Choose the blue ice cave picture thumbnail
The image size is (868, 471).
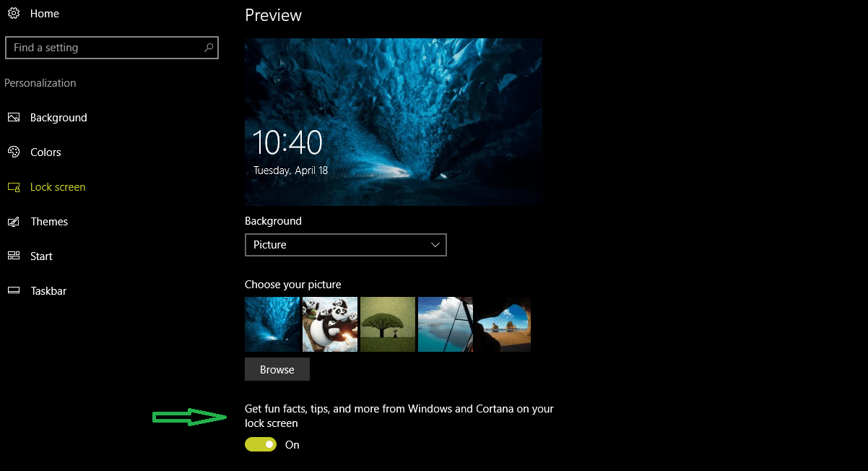coord(272,324)
